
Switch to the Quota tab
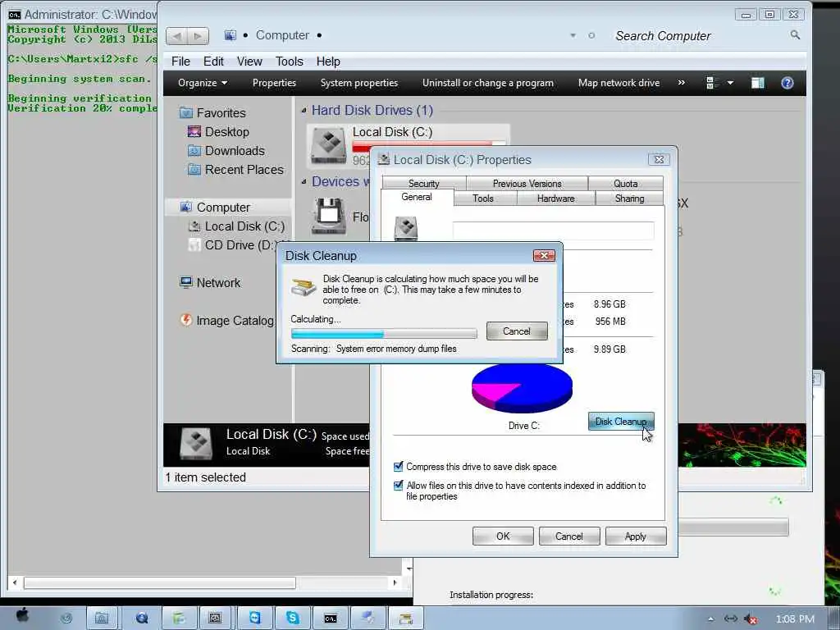(x=626, y=183)
